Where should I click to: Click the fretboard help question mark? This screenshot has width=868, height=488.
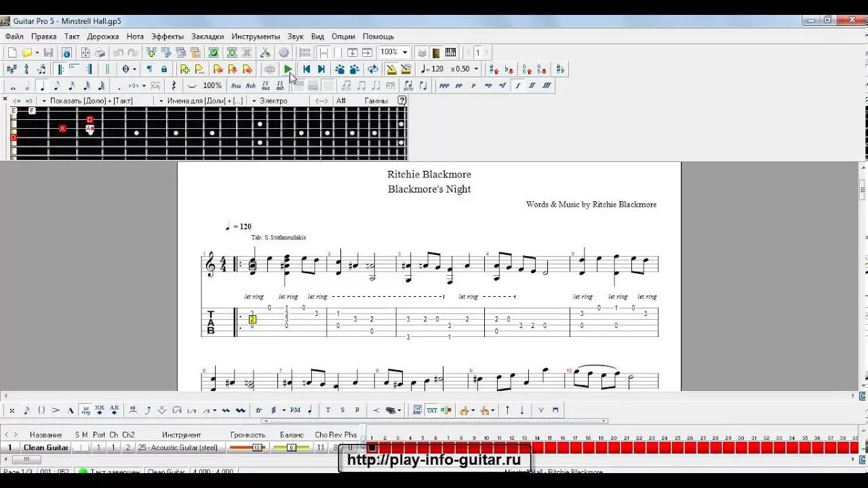(402, 100)
